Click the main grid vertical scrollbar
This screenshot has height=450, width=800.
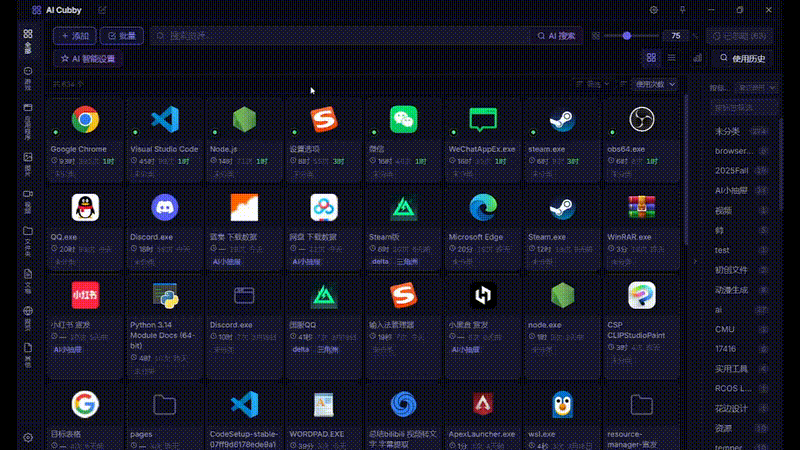coord(686,168)
